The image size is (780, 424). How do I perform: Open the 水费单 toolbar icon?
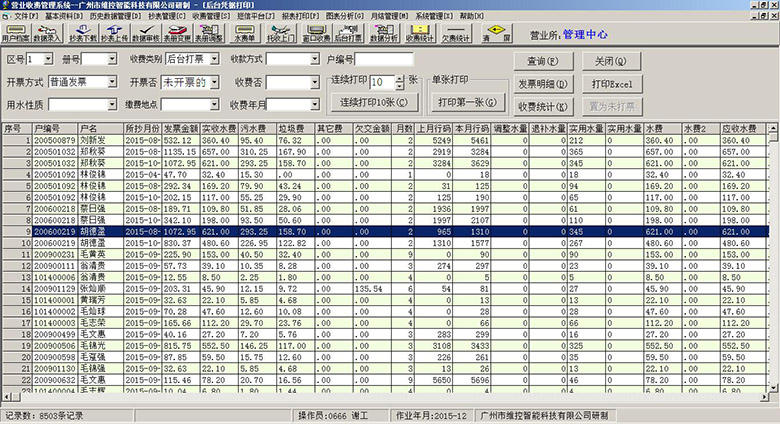click(x=244, y=33)
